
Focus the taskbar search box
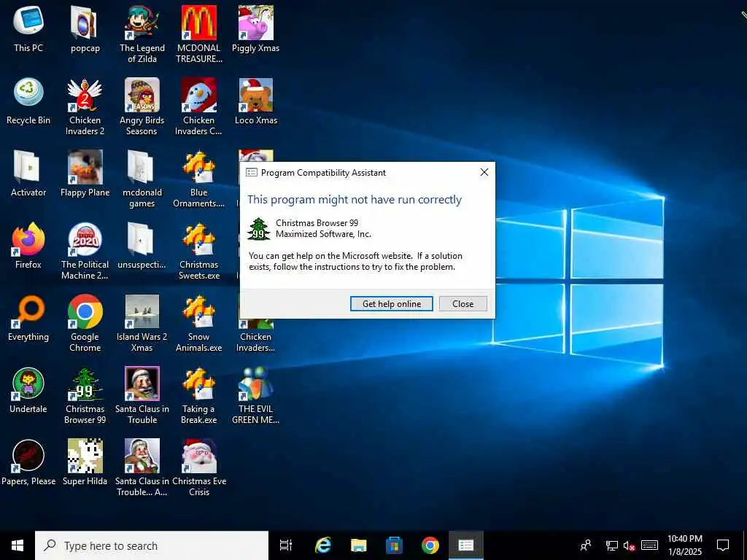(x=152, y=545)
